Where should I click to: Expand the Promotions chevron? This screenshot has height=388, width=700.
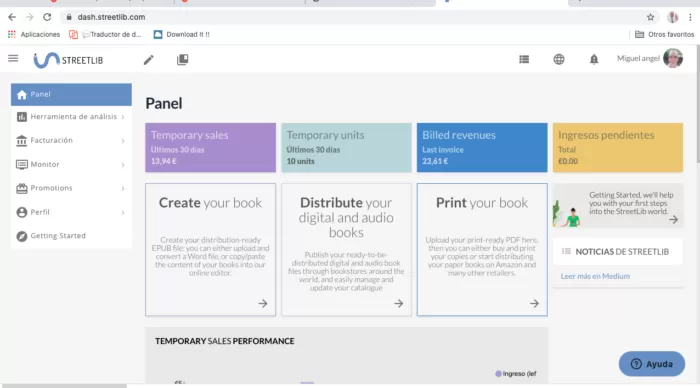[123, 188]
